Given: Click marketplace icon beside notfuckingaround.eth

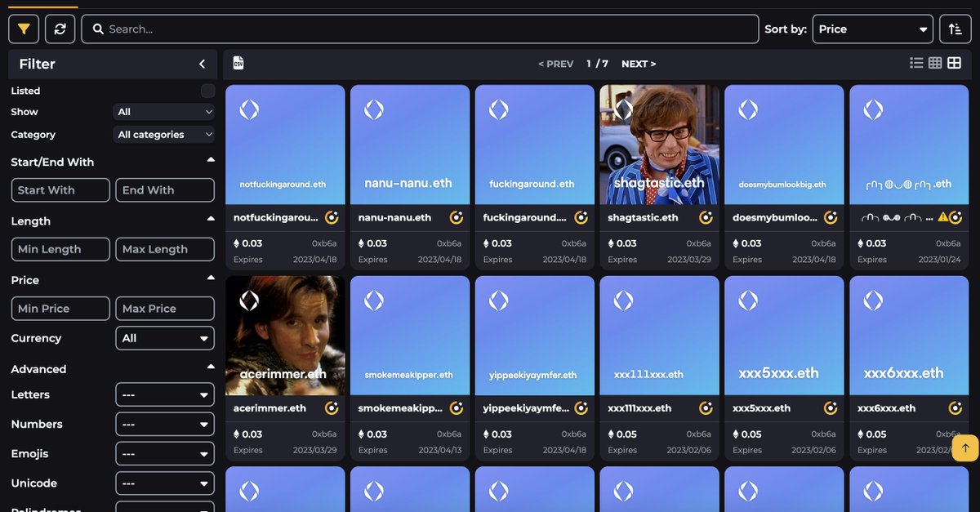Looking at the screenshot, I should 332,217.
